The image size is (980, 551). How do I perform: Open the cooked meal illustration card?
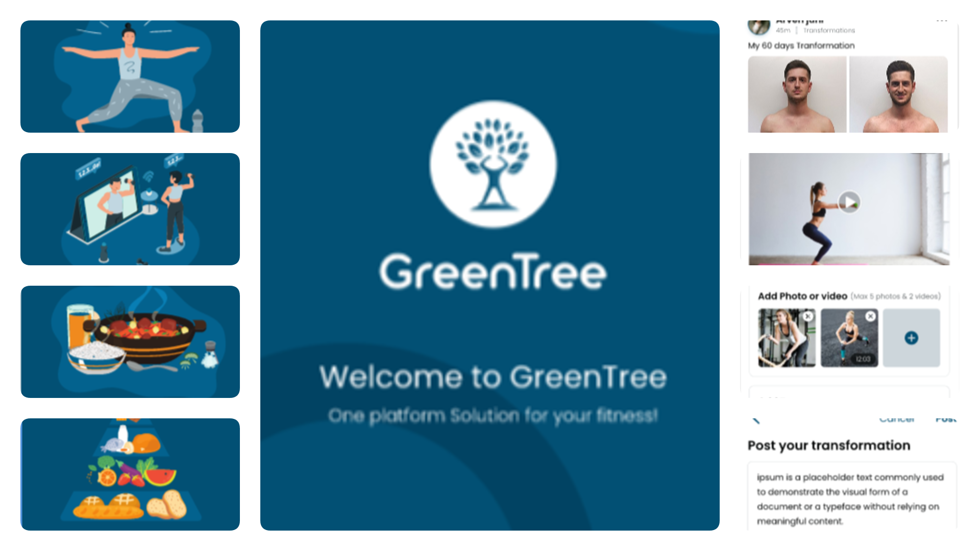click(130, 342)
